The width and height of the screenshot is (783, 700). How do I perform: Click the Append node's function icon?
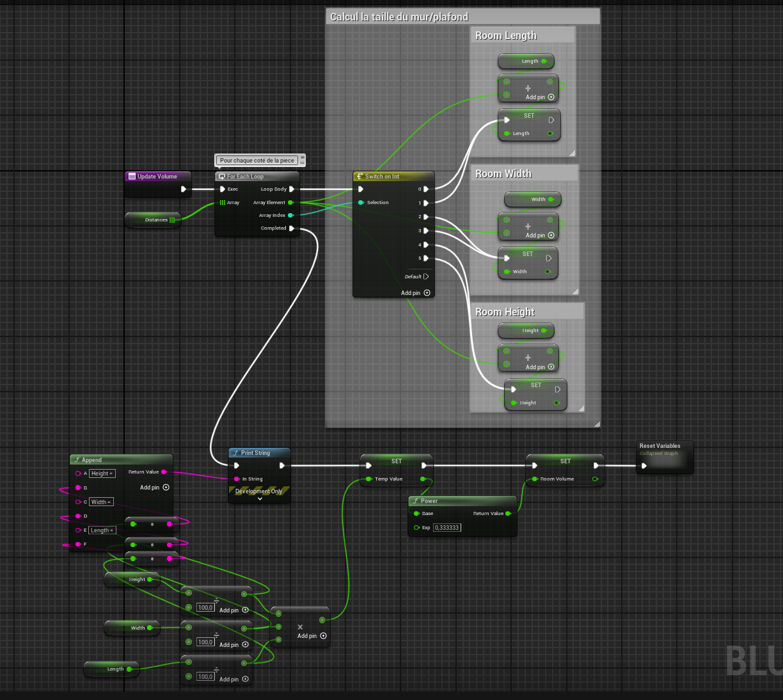click(77, 460)
